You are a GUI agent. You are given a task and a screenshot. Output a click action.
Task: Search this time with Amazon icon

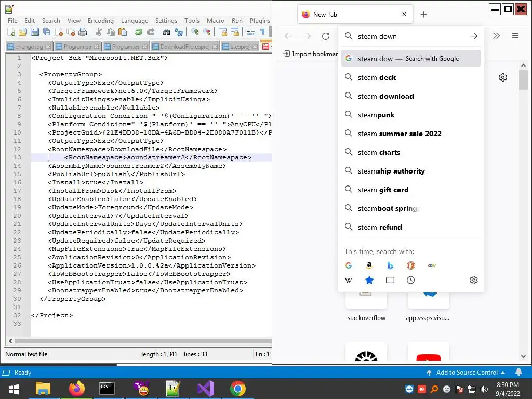[x=369, y=265]
